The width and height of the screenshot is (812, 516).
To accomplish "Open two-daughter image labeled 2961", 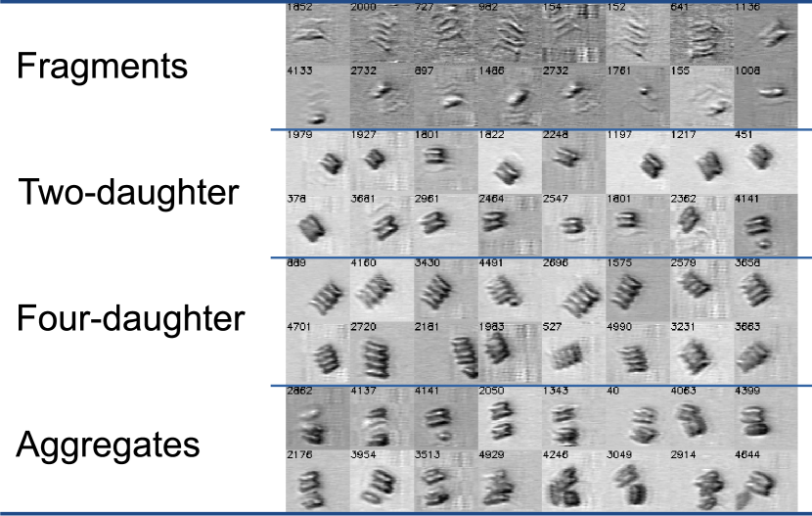I will (446, 225).
